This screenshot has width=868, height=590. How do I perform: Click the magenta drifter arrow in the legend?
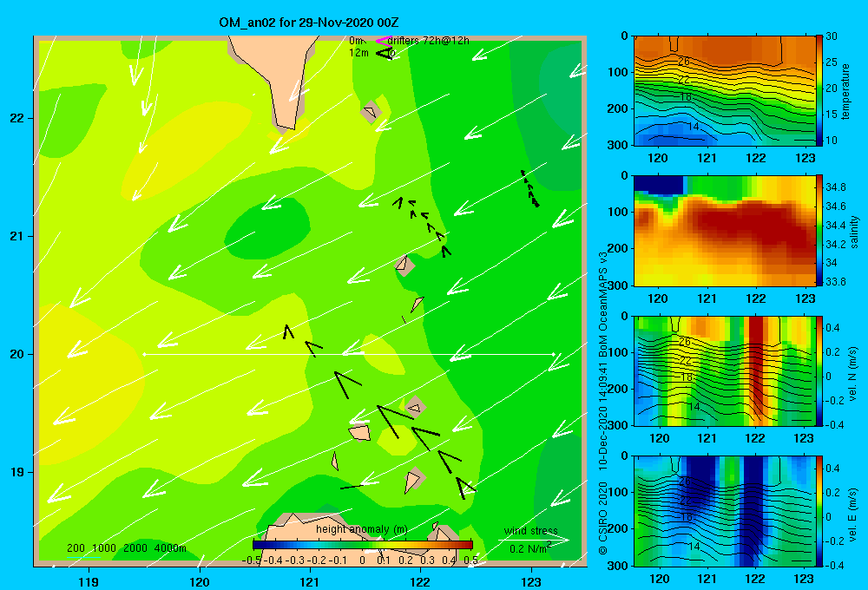coord(383,41)
